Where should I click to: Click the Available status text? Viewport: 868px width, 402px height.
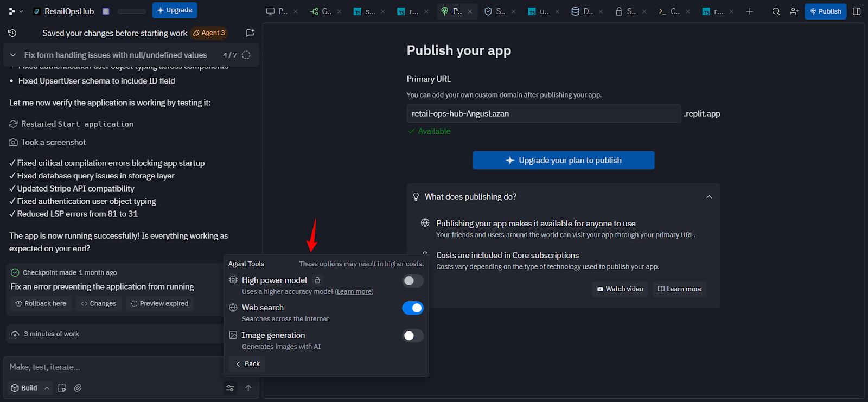(x=434, y=131)
